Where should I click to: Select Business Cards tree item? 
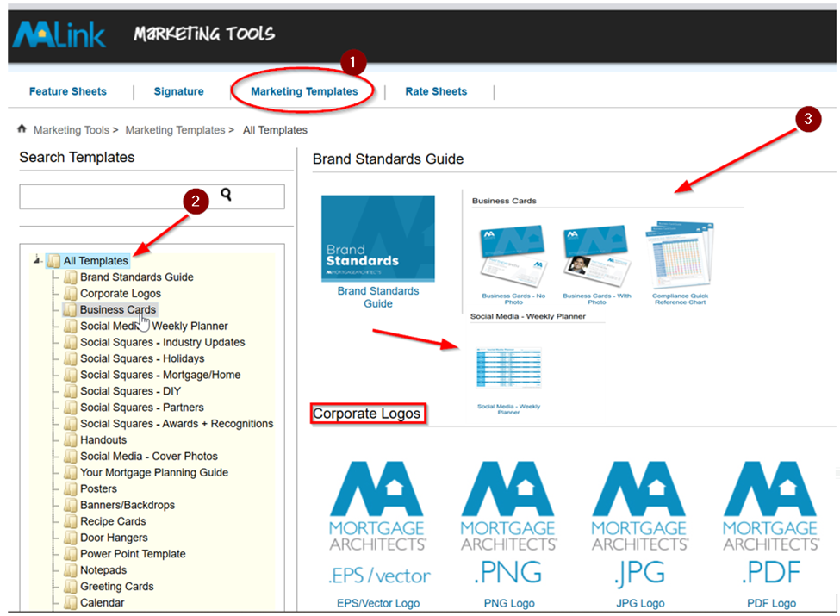[x=118, y=309]
